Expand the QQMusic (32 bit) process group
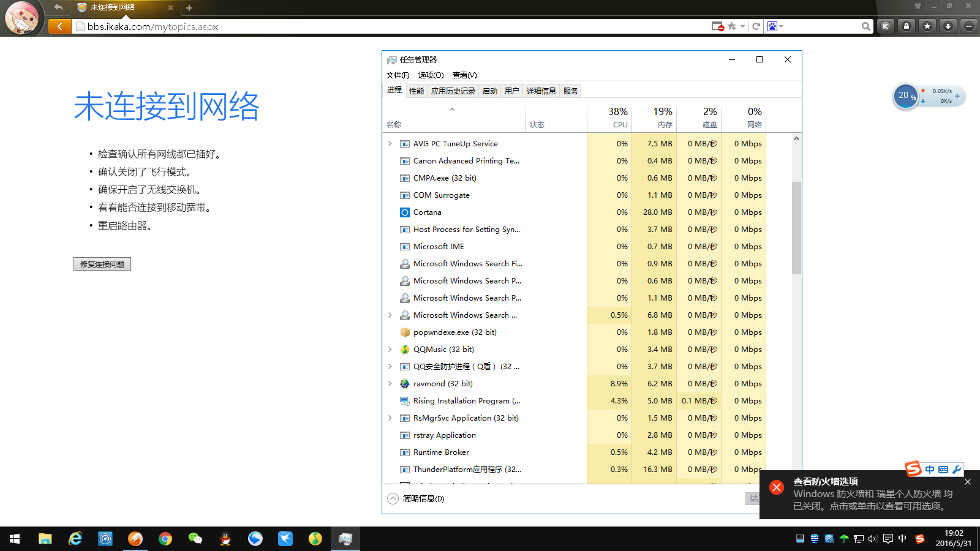 pos(390,350)
